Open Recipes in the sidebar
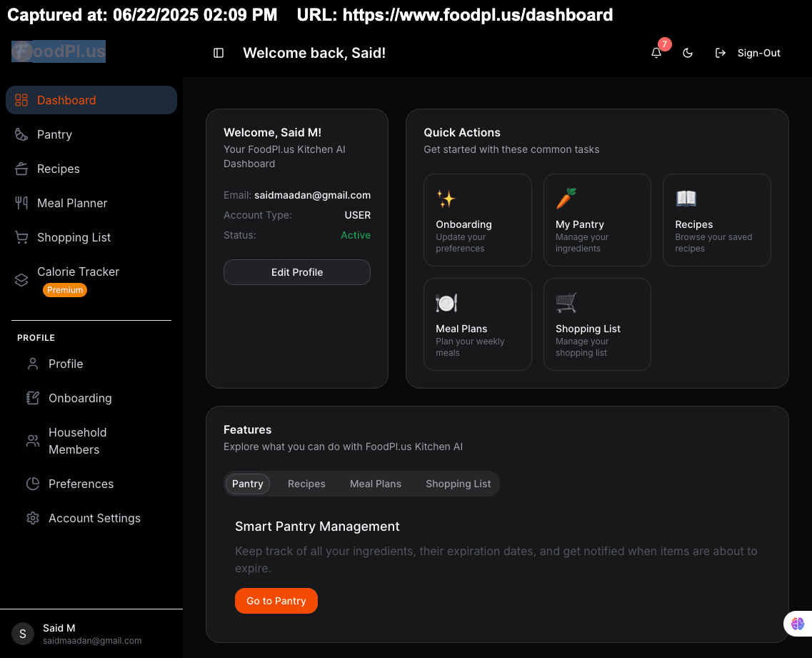Viewport: 812px width, 658px height. click(58, 169)
